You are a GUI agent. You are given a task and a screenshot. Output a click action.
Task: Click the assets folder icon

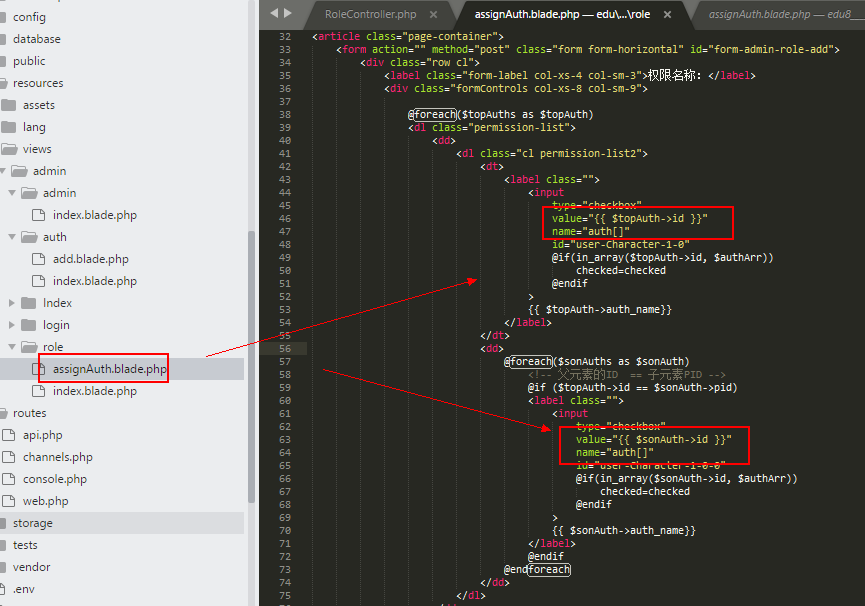[x=9, y=105]
